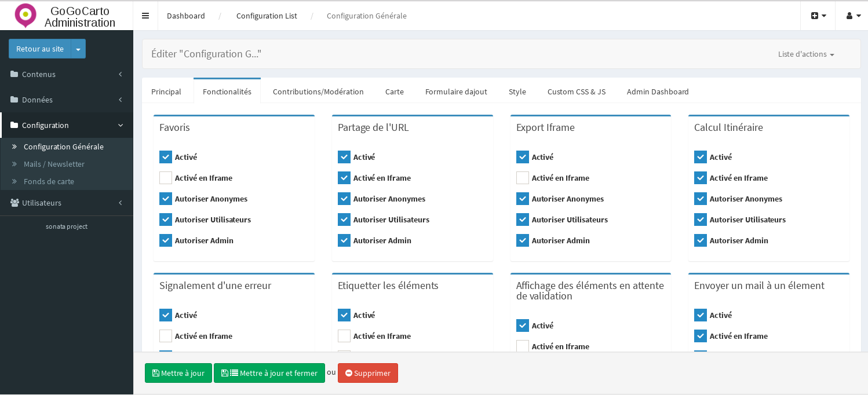Click the Données folder icon
868x395 pixels.
[x=14, y=100]
